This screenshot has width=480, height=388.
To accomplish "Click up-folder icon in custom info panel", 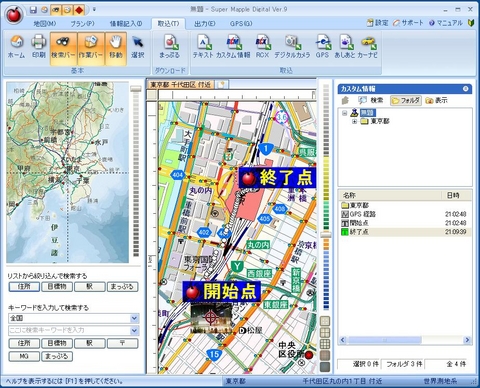I will 345,100.
